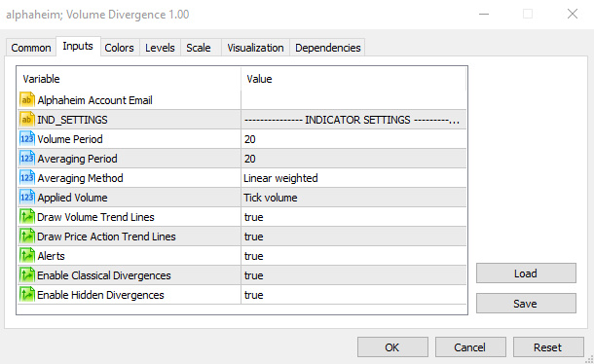Screen dimensions: 594x364
Task: Load a preset with the Load button
Action: (x=526, y=273)
